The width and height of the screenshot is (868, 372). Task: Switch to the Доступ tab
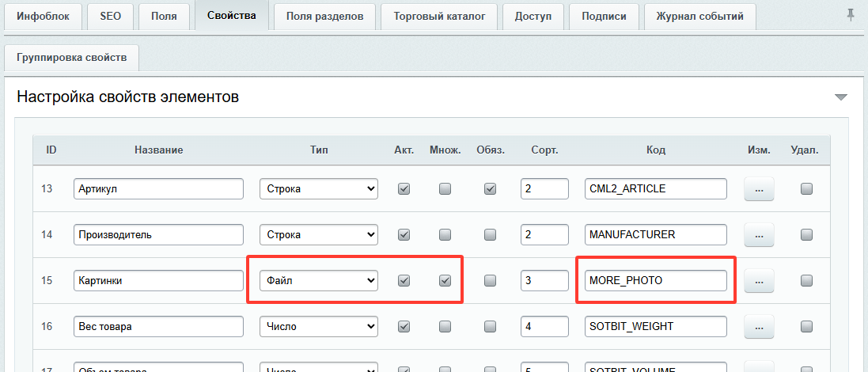[x=533, y=17]
